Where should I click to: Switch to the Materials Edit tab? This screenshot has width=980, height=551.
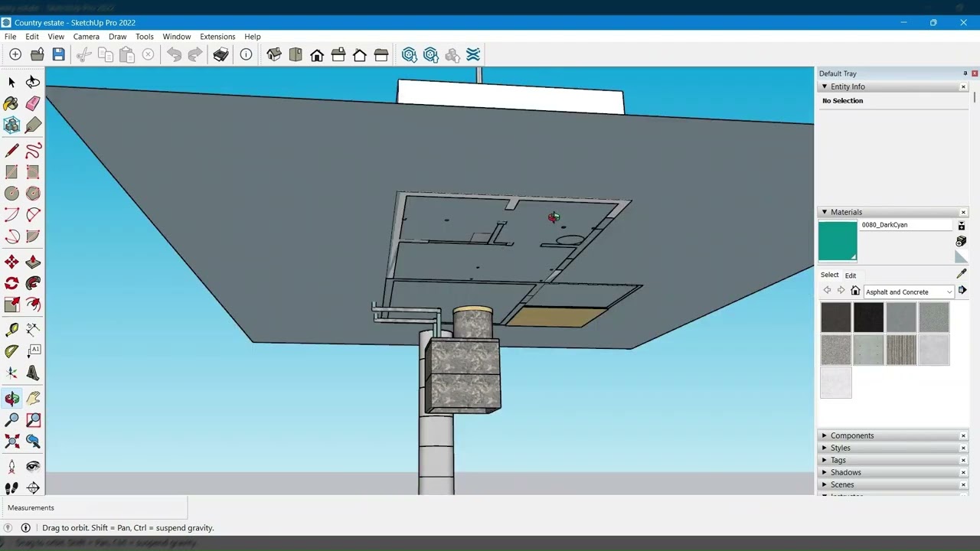click(x=851, y=275)
